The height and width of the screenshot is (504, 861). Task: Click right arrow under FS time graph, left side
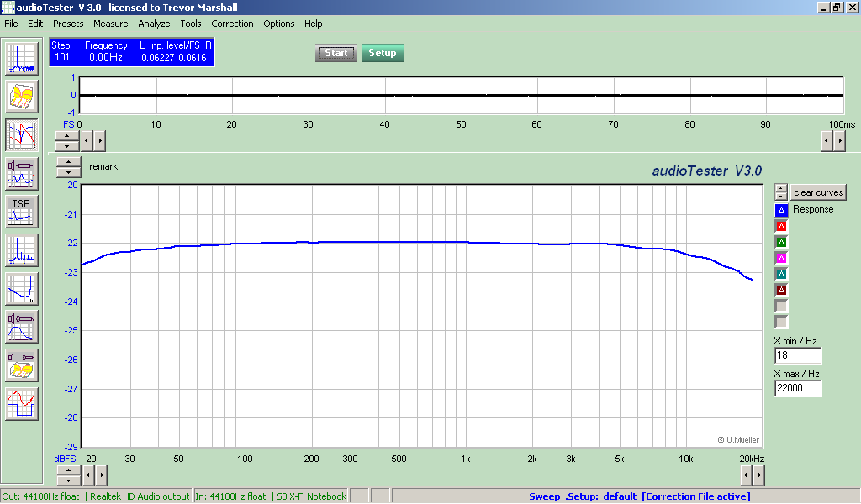(100, 141)
